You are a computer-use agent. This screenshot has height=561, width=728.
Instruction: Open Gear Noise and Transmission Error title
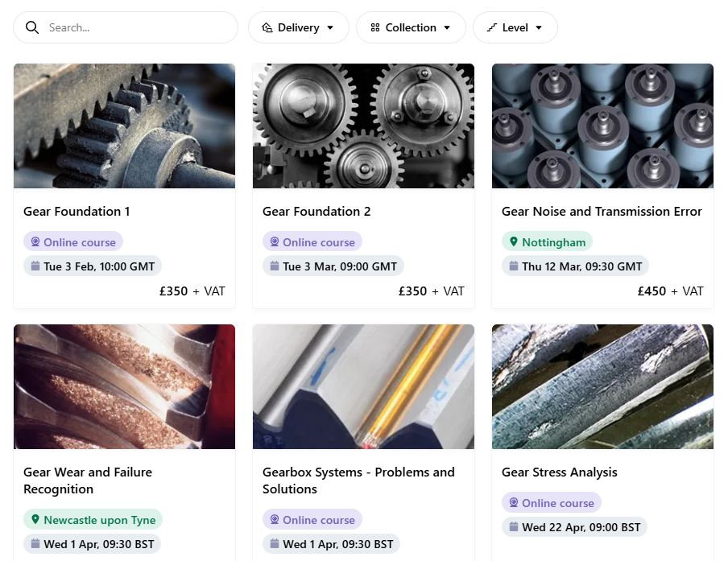[x=602, y=212]
